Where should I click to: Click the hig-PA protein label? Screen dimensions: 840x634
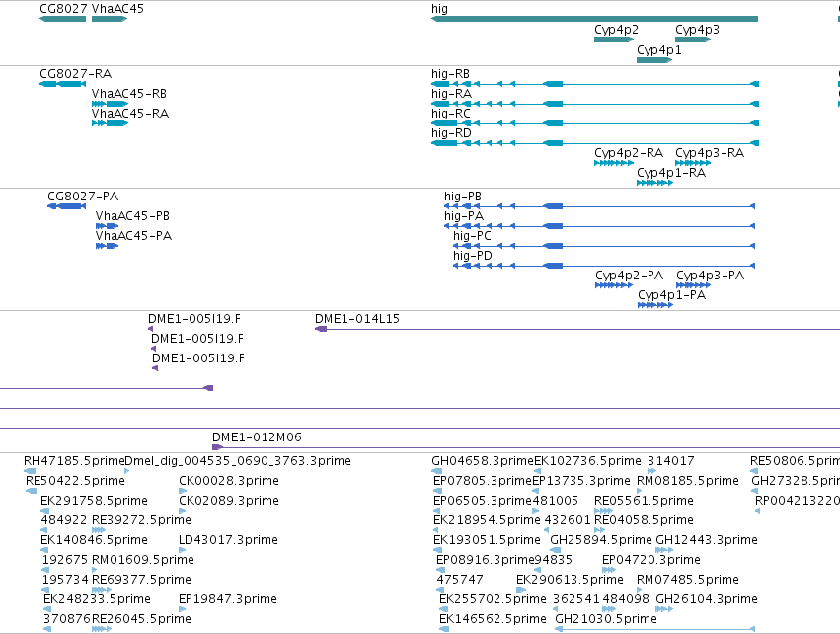(x=464, y=216)
